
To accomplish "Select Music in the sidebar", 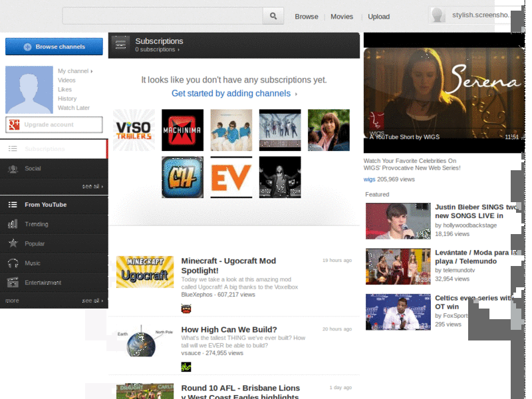I will click(54, 263).
